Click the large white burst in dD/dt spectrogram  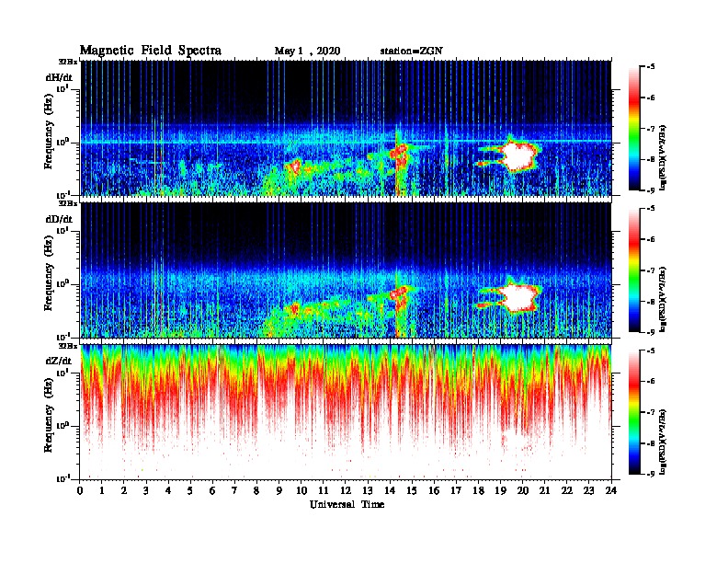518,297
